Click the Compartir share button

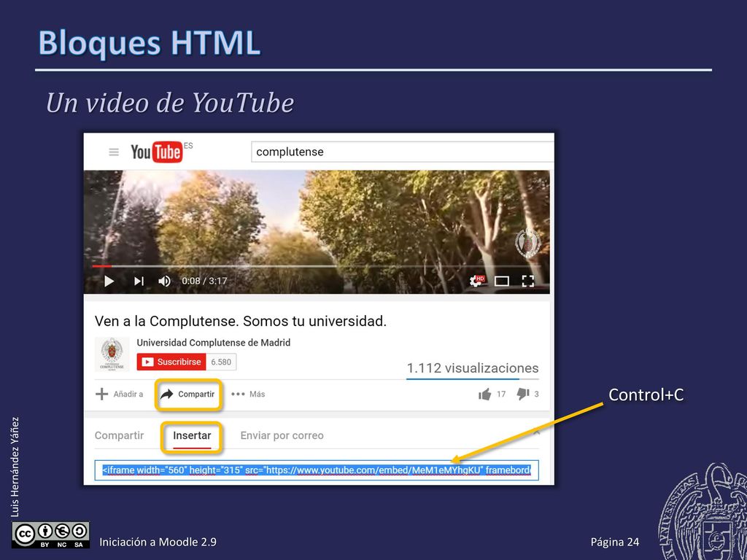coord(189,394)
